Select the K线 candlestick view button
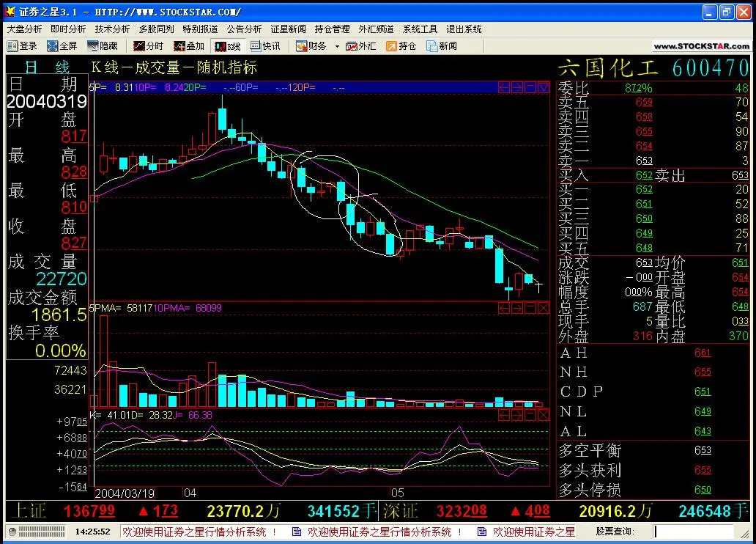756x544 pixels. 228,46
